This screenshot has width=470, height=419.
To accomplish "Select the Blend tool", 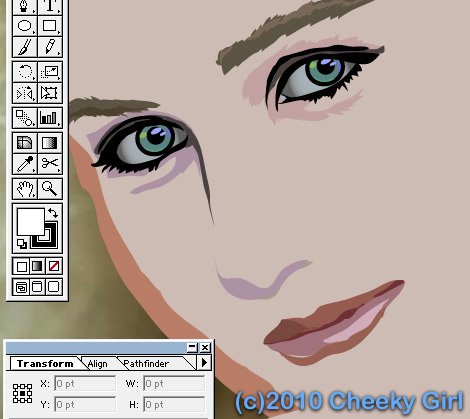I will click(x=25, y=118).
